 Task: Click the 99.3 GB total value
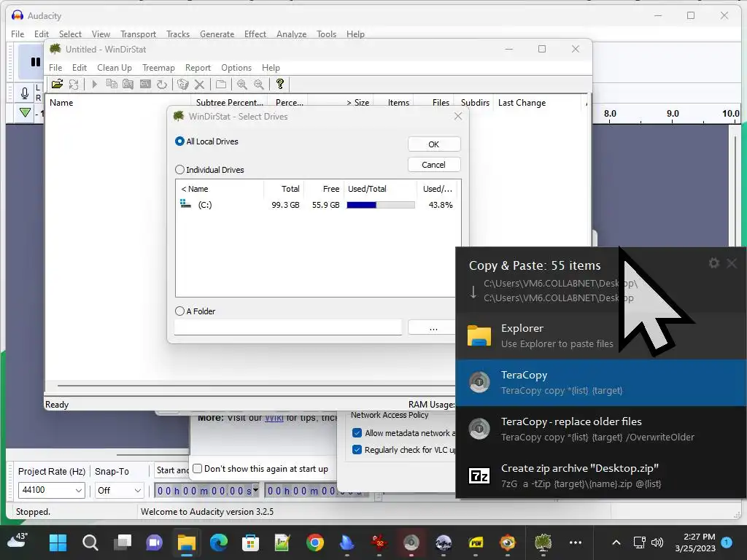pyautogui.click(x=285, y=205)
